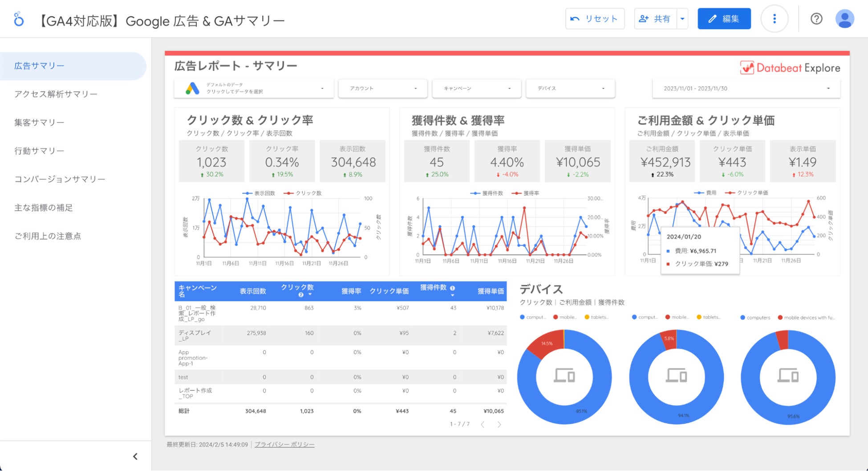This screenshot has height=471, width=868.
Task: Click the Databeat Explore logo
Action: (790, 68)
